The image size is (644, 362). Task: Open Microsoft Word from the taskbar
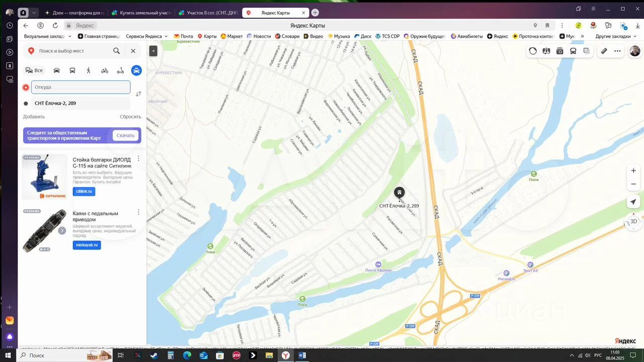(x=302, y=355)
